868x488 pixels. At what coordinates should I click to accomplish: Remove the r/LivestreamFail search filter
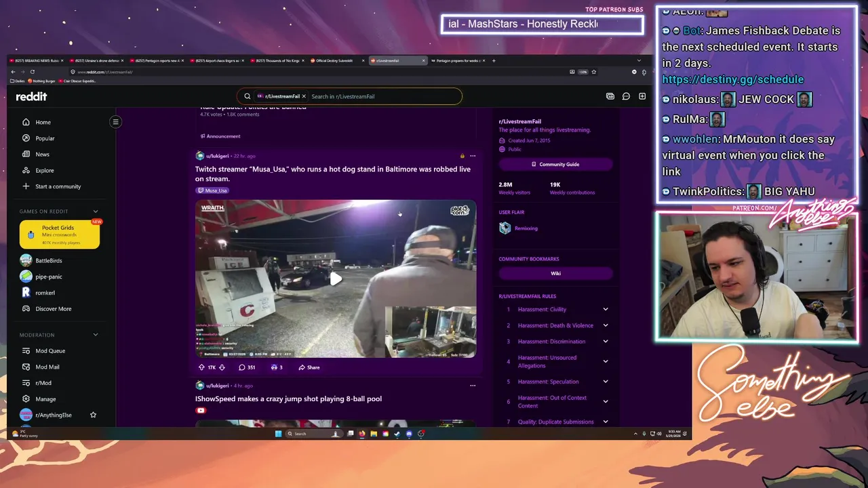tap(304, 96)
